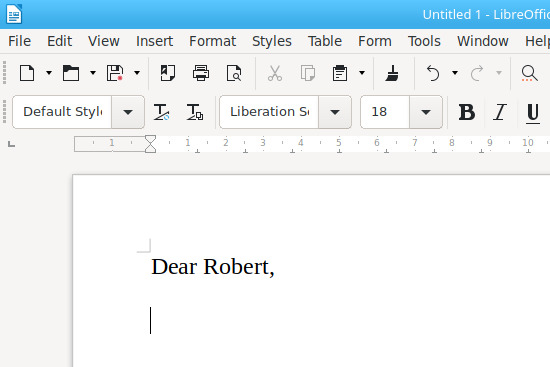Image resolution: width=550 pixels, height=367 pixels.
Task: Open Find and Replace magnifier icon
Action: (x=529, y=73)
